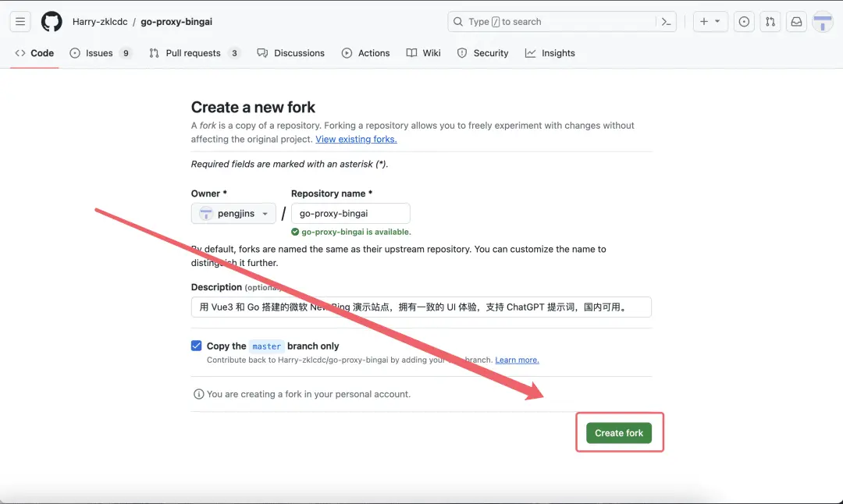This screenshot has width=843, height=504.
Task: Toggle Copy the master branch only checkbox
Action: pyautogui.click(x=197, y=346)
